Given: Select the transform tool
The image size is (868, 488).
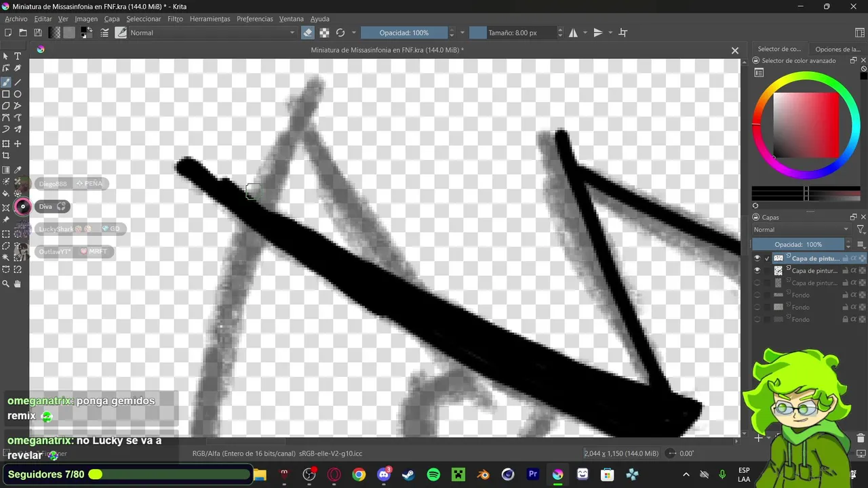Looking at the screenshot, I should point(6,144).
